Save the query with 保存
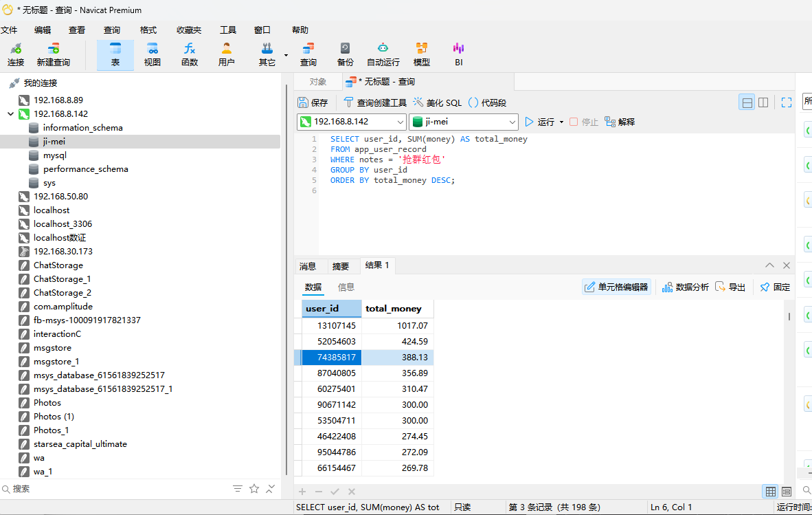 click(x=313, y=102)
